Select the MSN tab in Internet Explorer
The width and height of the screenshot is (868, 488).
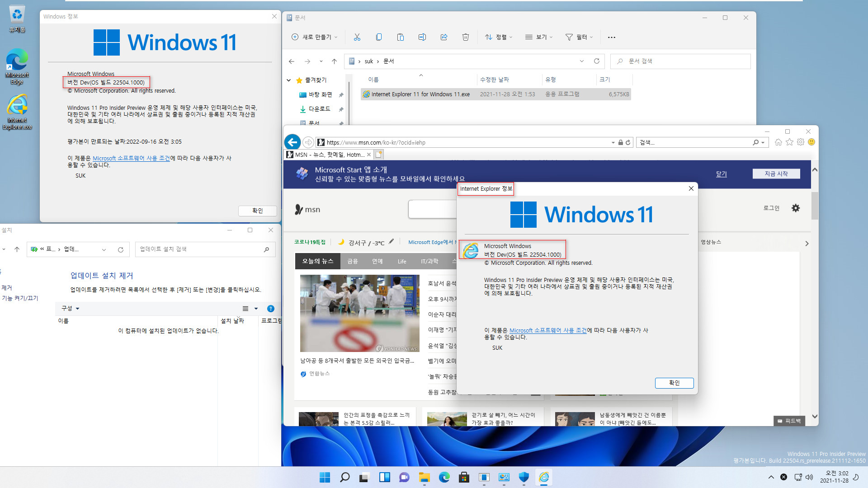click(328, 155)
